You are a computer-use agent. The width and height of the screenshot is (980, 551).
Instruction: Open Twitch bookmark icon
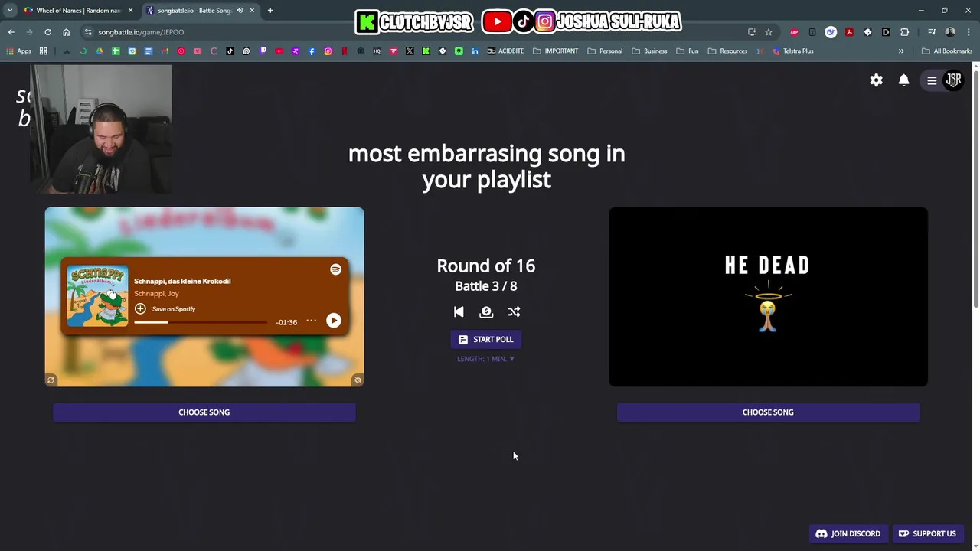point(263,51)
